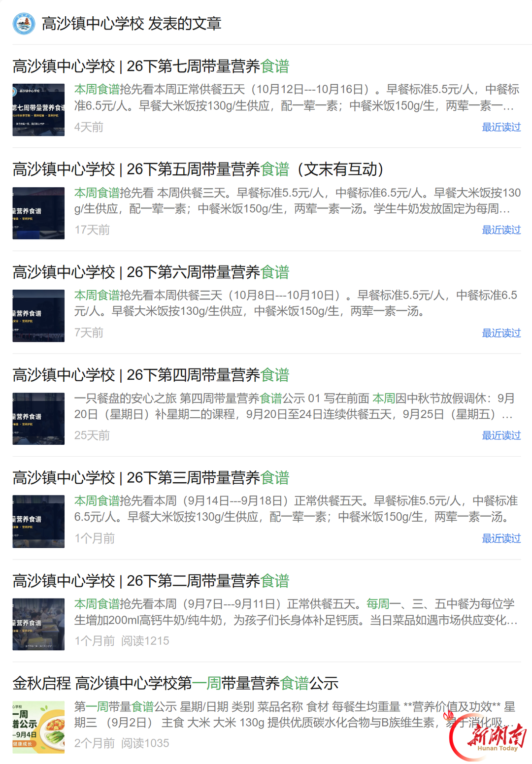Click thumbnail of the 第三周 recipe article
Viewport: 532px width, 764px height.
tap(38, 521)
